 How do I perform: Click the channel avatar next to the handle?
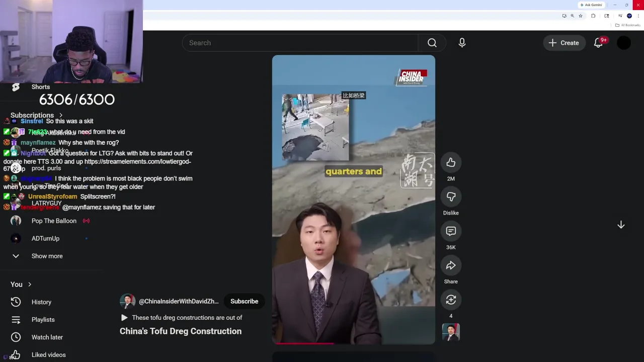pos(127,301)
